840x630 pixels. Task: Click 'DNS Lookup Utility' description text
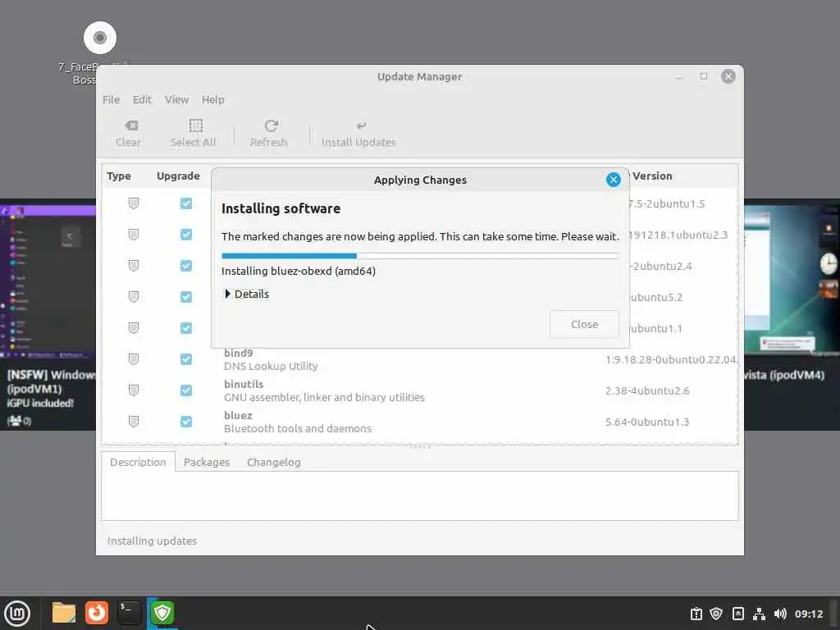point(271,367)
